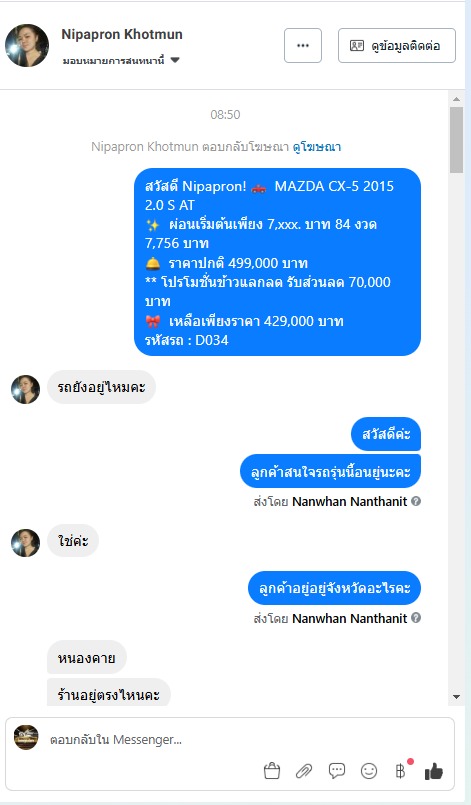Send a thumbs-up like
Viewport: 471px width, 805px height.
[x=434, y=771]
